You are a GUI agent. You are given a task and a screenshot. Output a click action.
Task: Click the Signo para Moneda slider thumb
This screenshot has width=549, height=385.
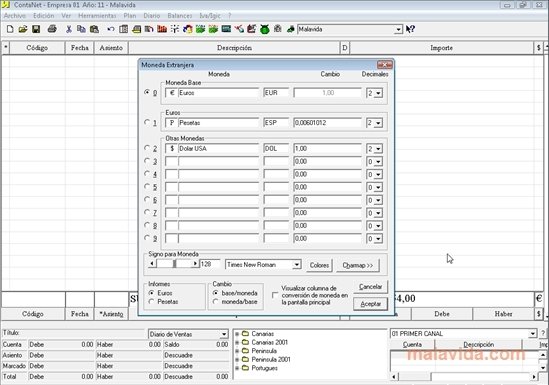click(x=174, y=264)
